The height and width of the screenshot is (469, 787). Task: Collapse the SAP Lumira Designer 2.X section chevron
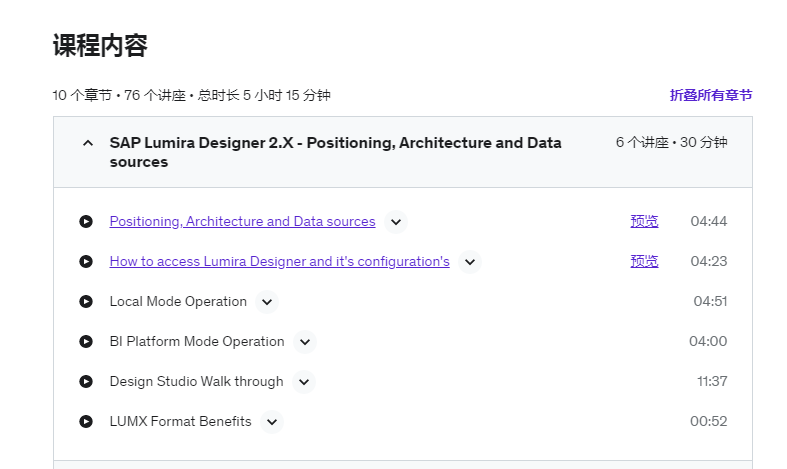[88, 143]
